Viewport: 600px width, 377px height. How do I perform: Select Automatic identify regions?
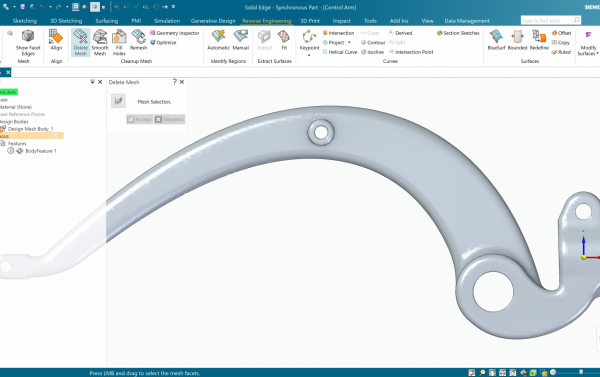218,40
